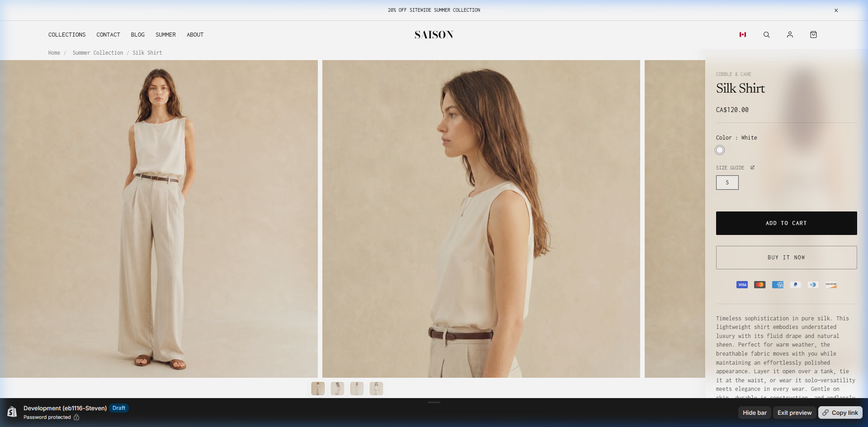Viewport: 868px width, 427px height.
Task: Click the Visa payment icon
Action: [x=742, y=285]
